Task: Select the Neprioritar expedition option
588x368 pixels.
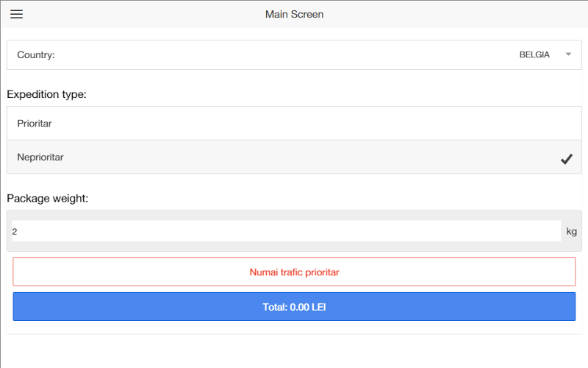Action: 294,157
